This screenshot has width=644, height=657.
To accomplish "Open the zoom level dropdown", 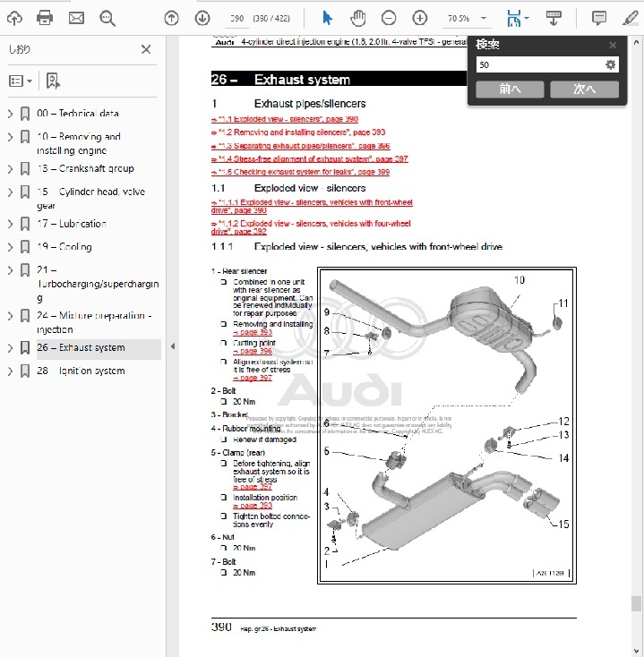I will (484, 19).
